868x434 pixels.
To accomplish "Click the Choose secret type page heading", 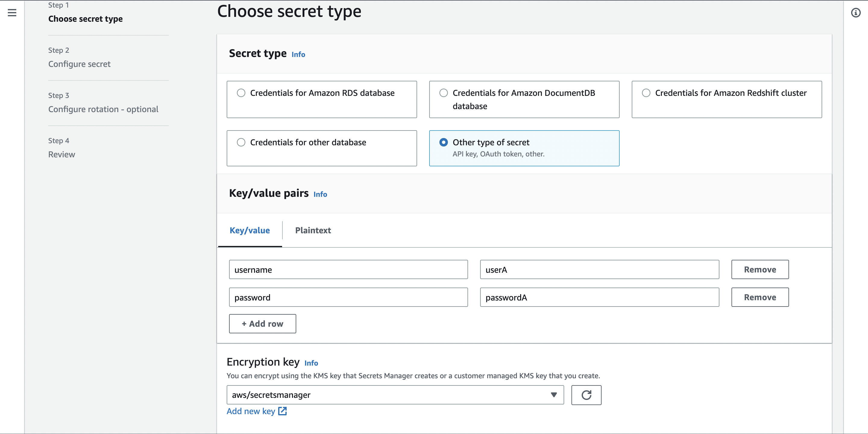I will [x=289, y=11].
